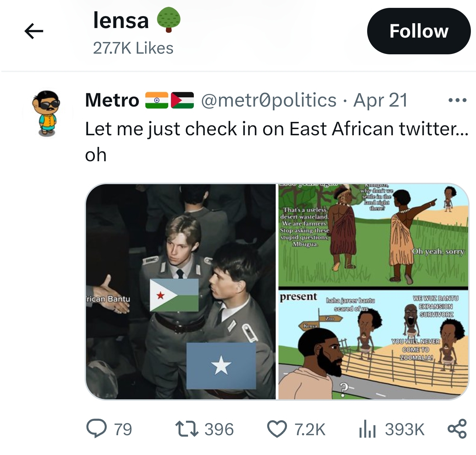
Task: Open the @metr0politics handle link
Action: 269,100
